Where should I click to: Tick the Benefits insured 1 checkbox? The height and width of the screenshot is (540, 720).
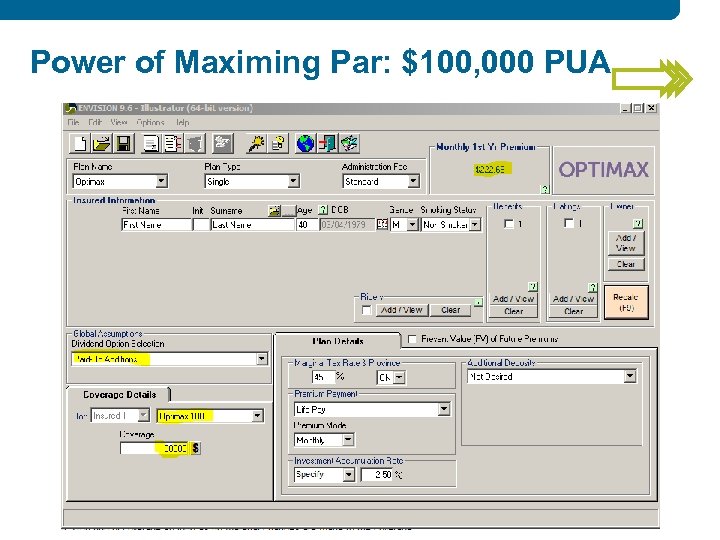pos(508,224)
